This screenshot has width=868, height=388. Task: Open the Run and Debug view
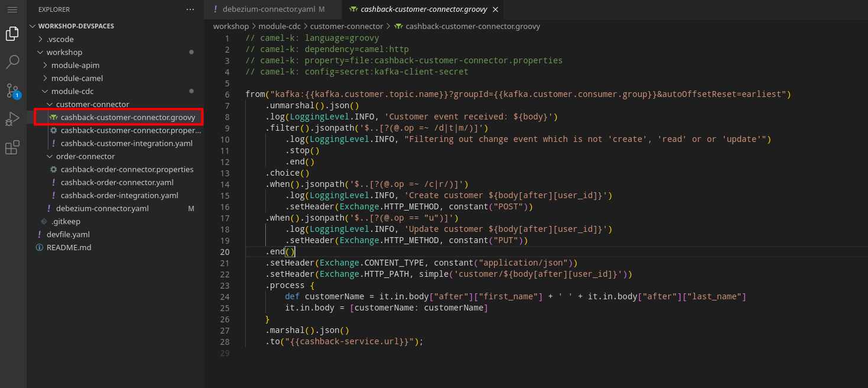[12, 119]
